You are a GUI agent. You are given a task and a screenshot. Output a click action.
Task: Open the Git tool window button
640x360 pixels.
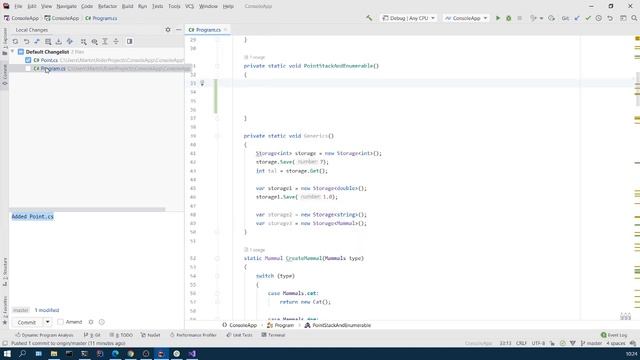click(92, 335)
